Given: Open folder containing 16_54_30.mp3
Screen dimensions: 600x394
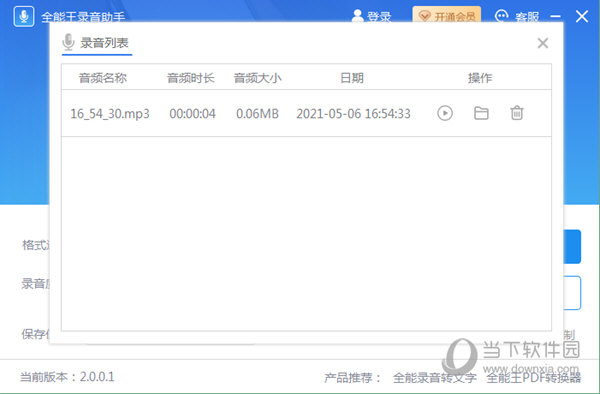Looking at the screenshot, I should [x=481, y=113].
